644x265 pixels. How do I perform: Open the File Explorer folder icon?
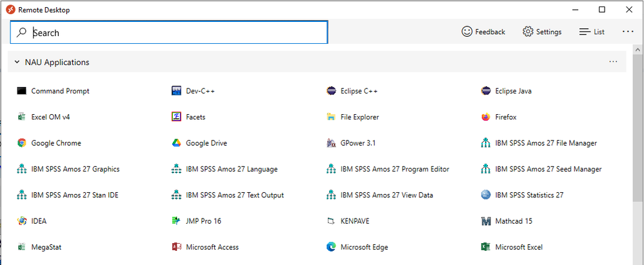[331, 117]
